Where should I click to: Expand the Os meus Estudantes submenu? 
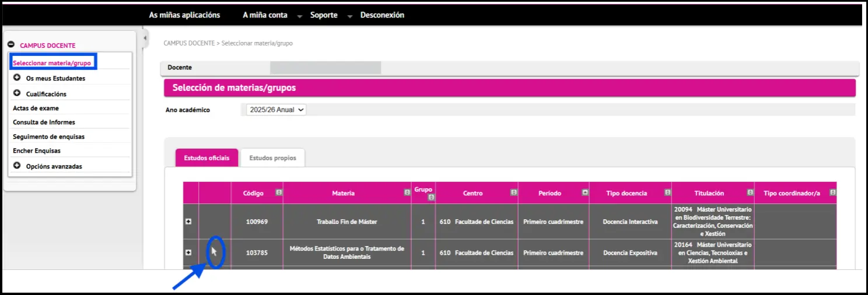pyautogui.click(x=17, y=78)
